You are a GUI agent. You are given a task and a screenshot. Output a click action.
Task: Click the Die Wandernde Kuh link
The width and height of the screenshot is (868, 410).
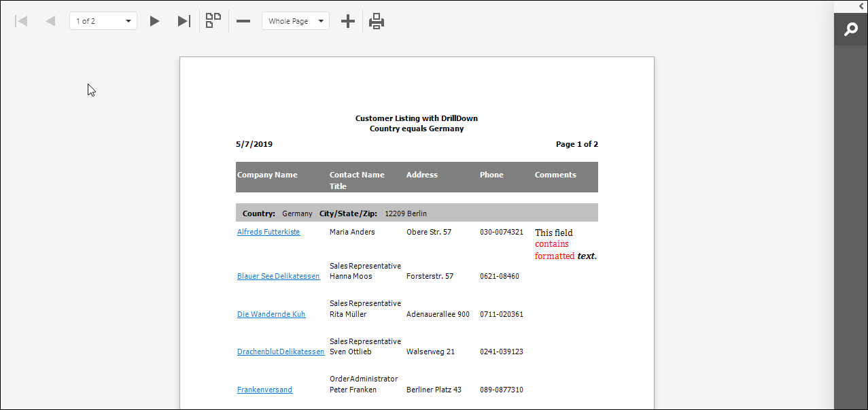271,314
